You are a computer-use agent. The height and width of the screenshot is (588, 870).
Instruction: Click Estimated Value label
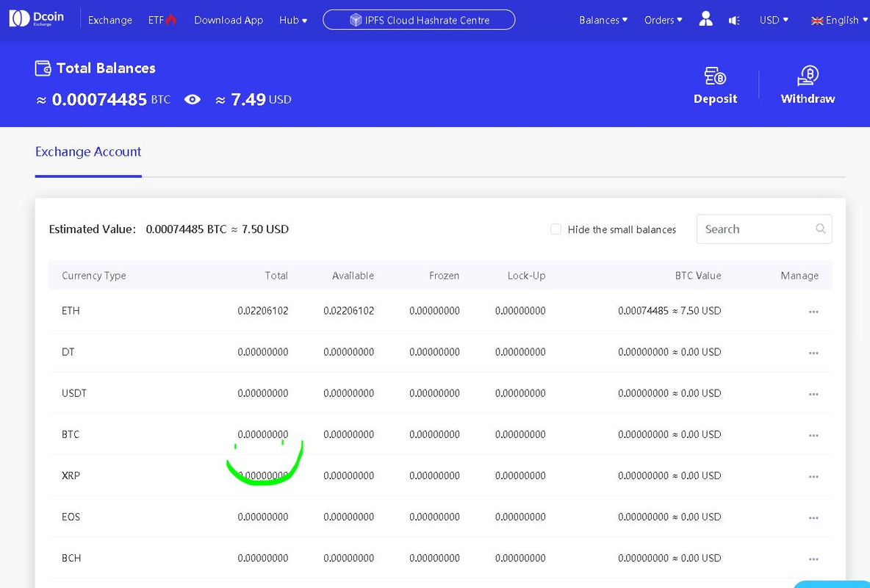click(x=92, y=229)
